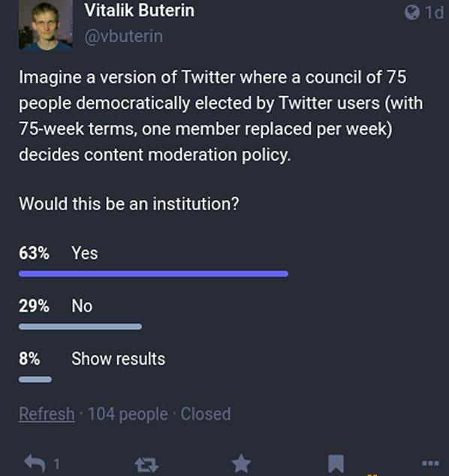Open Vitalik Buterin's profile picture
Viewport: 449px width, 476px height.
pos(46,25)
